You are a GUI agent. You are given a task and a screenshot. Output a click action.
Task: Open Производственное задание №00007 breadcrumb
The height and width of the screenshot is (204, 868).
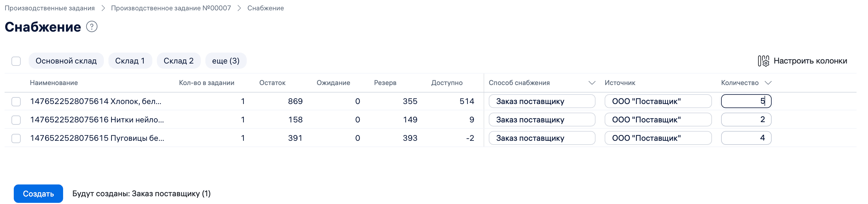point(172,8)
